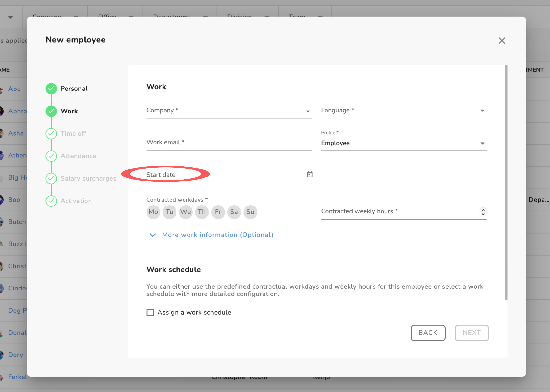The height and width of the screenshot is (392, 550).
Task: Click chevron beside More work information
Action: (153, 235)
